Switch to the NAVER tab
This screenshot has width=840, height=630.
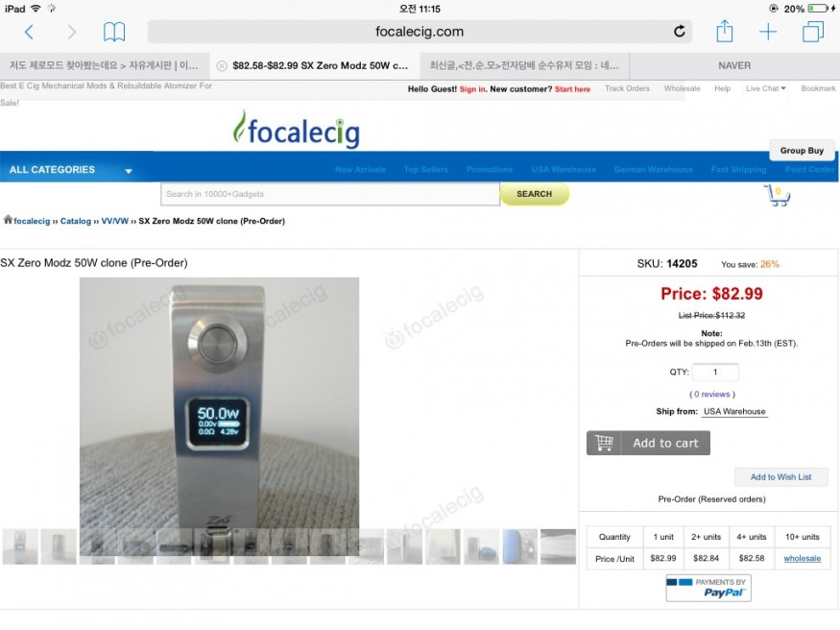734,66
